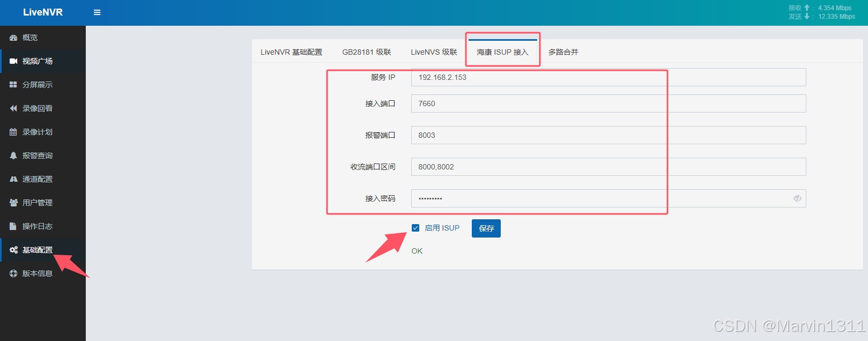This screenshot has height=341, width=868.
Task: Click the 收流端口区间 label
Action: (373, 167)
